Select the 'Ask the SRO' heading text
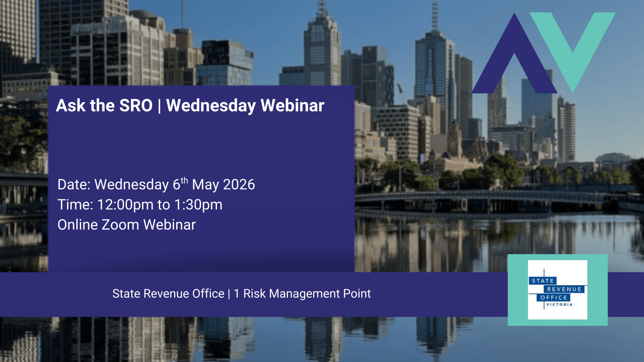Viewport: 644px width, 362px height. click(x=104, y=105)
